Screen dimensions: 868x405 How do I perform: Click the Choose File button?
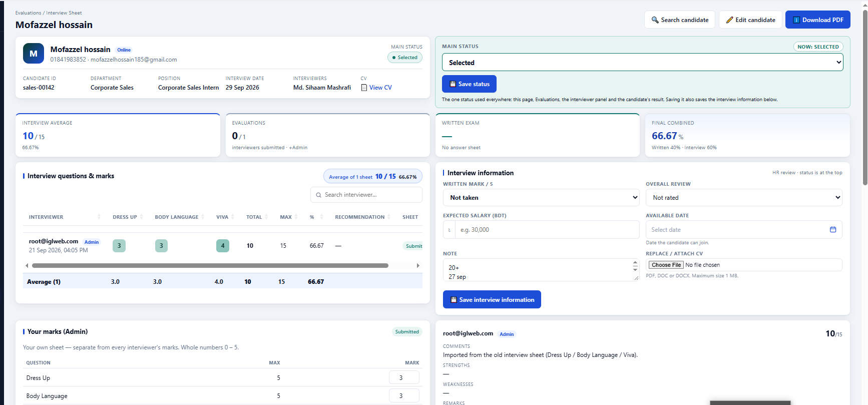(666, 265)
